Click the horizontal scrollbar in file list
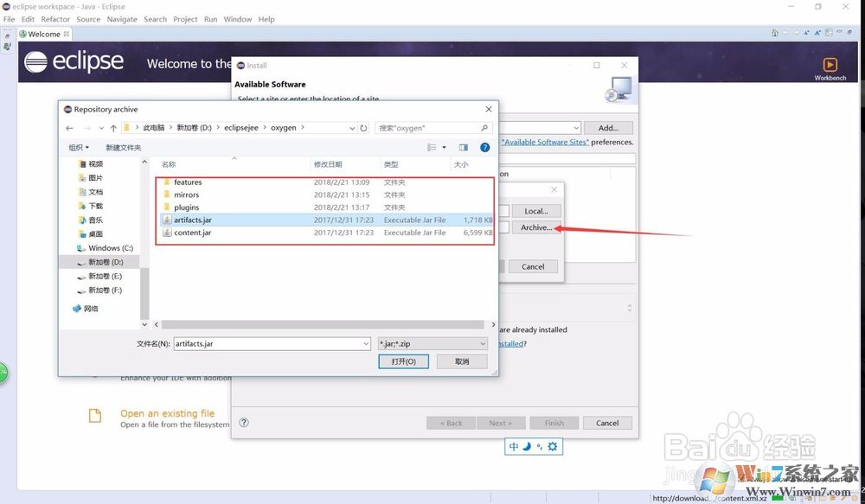This screenshot has width=865, height=504. point(323,324)
